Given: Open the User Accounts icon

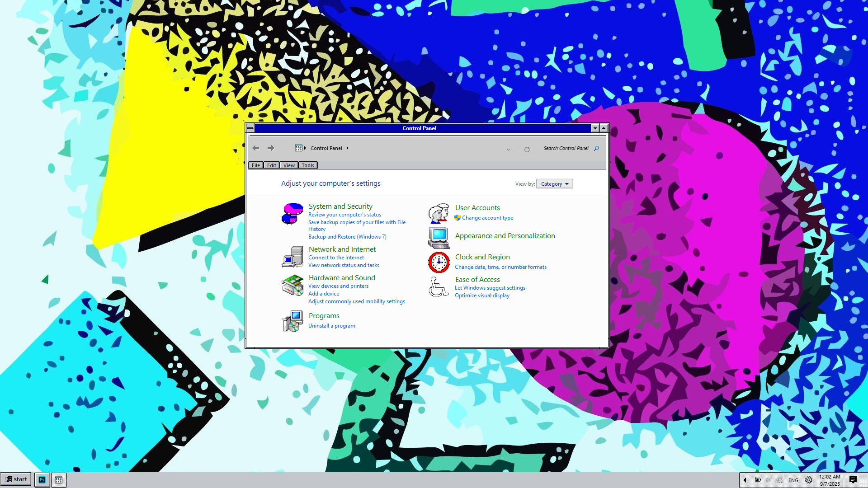Looking at the screenshot, I should point(439,213).
